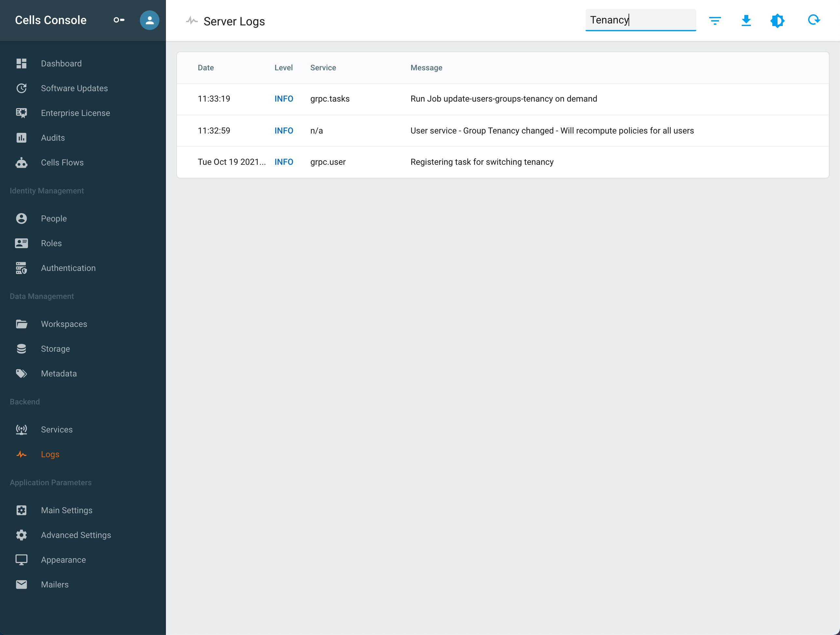The image size is (840, 635).
Task: Click the Storage database icon
Action: click(x=21, y=349)
